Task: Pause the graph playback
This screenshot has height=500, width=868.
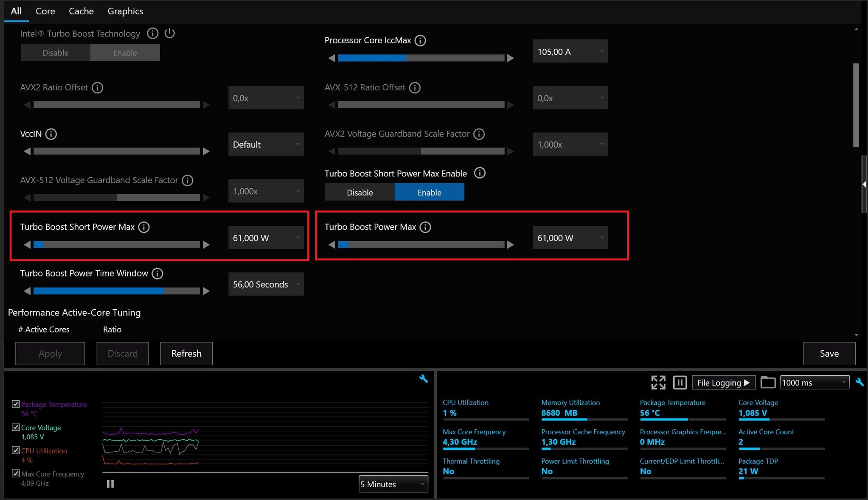Action: pos(110,484)
